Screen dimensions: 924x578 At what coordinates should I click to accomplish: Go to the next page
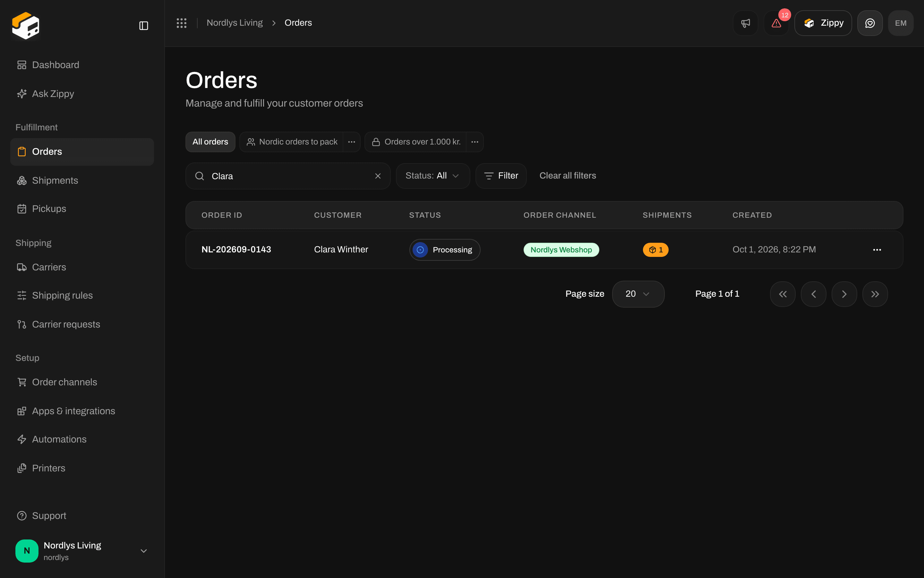click(x=844, y=294)
